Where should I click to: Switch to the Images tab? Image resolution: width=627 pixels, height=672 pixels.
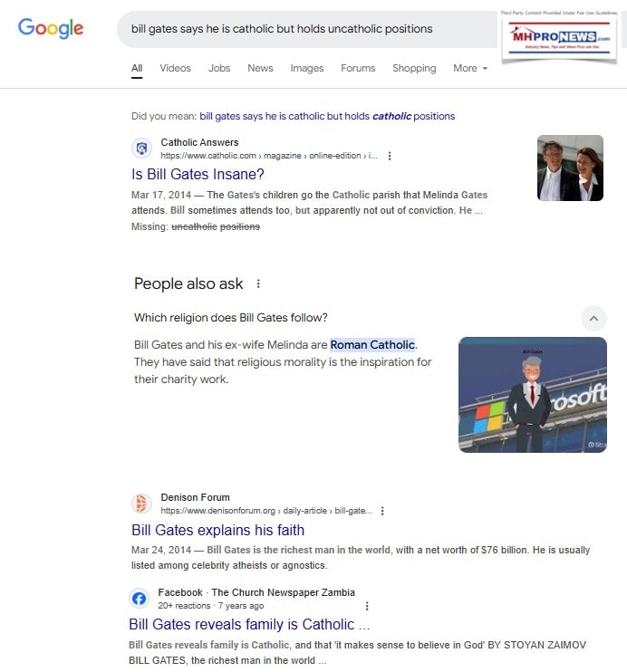click(x=306, y=68)
